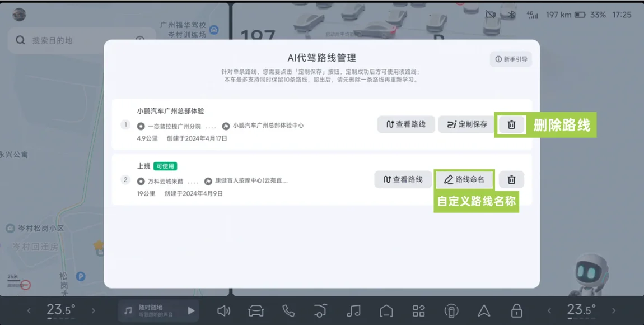
Task: Decrease right temperature with left arrow
Action: (x=549, y=311)
